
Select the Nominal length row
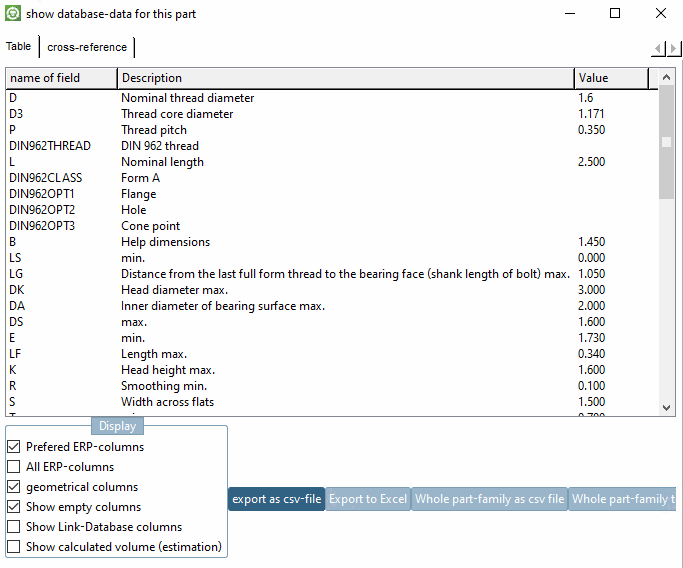pyautogui.click(x=332, y=162)
